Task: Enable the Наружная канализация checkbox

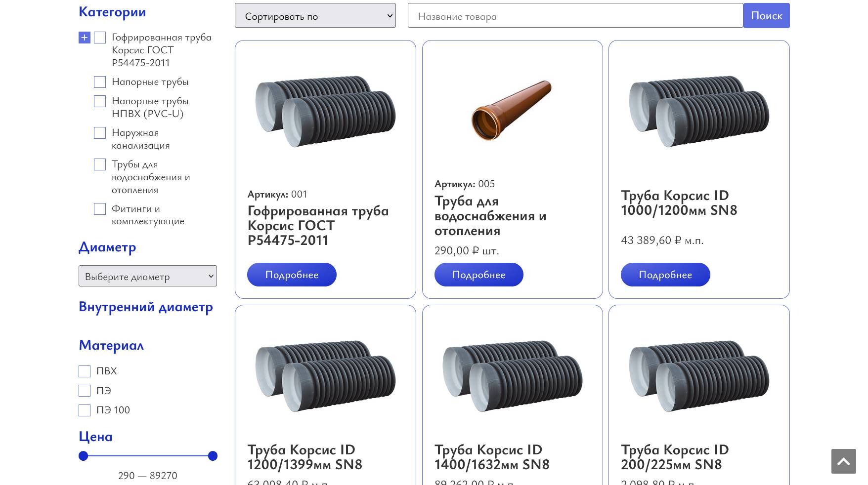Action: click(x=100, y=133)
